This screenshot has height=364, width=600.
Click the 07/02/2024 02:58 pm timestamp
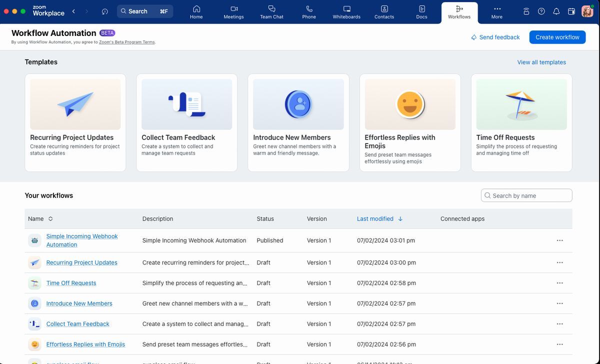click(386, 283)
